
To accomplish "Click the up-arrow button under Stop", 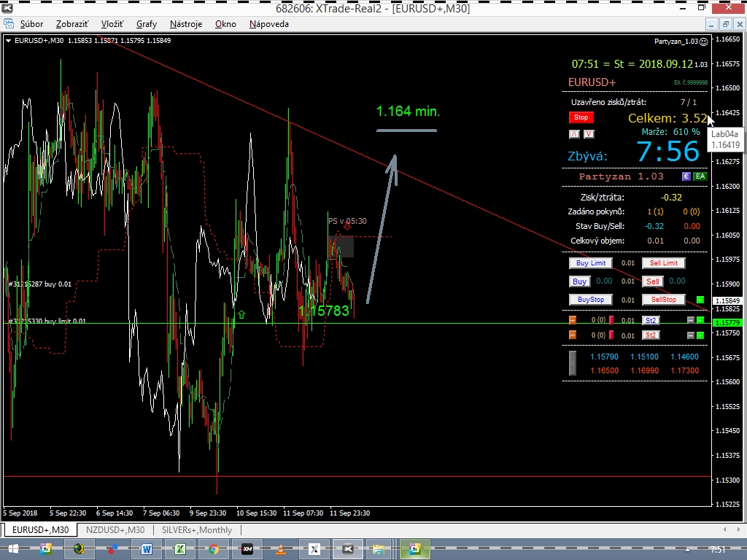I will (x=575, y=134).
